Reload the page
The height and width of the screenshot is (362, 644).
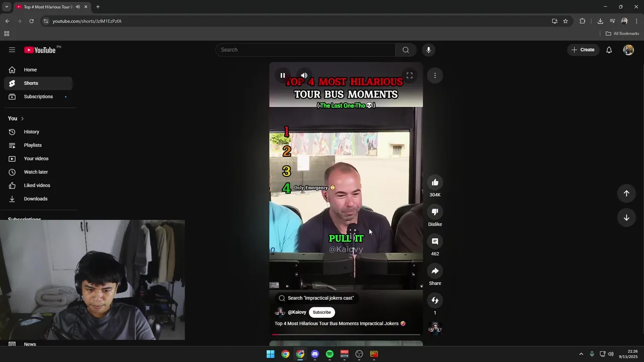31,21
